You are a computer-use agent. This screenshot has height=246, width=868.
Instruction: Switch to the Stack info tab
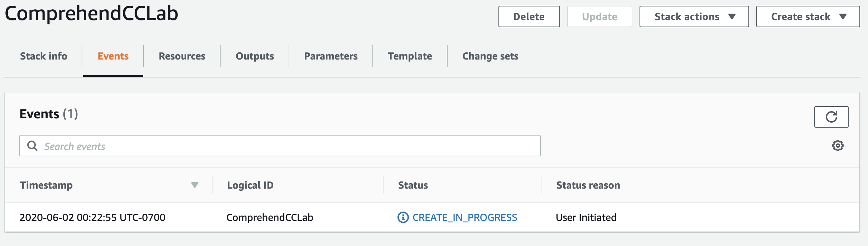coord(44,56)
